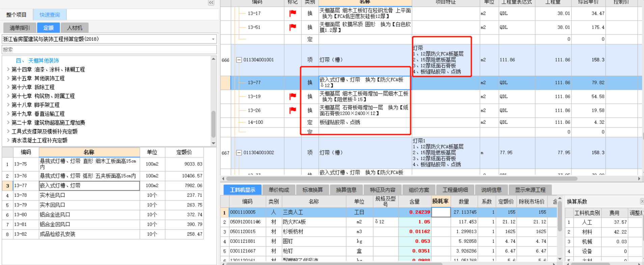
Task: Collapse the left panel with double-arrow icon
Action: click(211, 3)
